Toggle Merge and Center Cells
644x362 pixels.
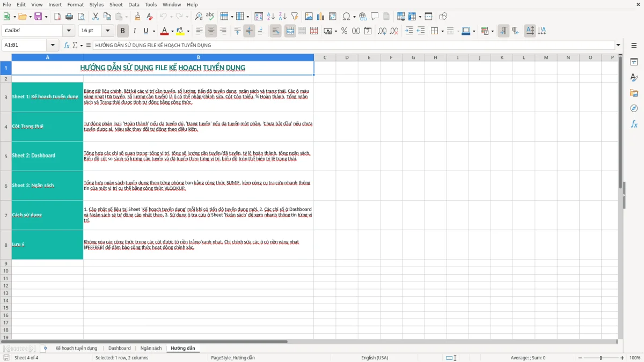coord(290,31)
